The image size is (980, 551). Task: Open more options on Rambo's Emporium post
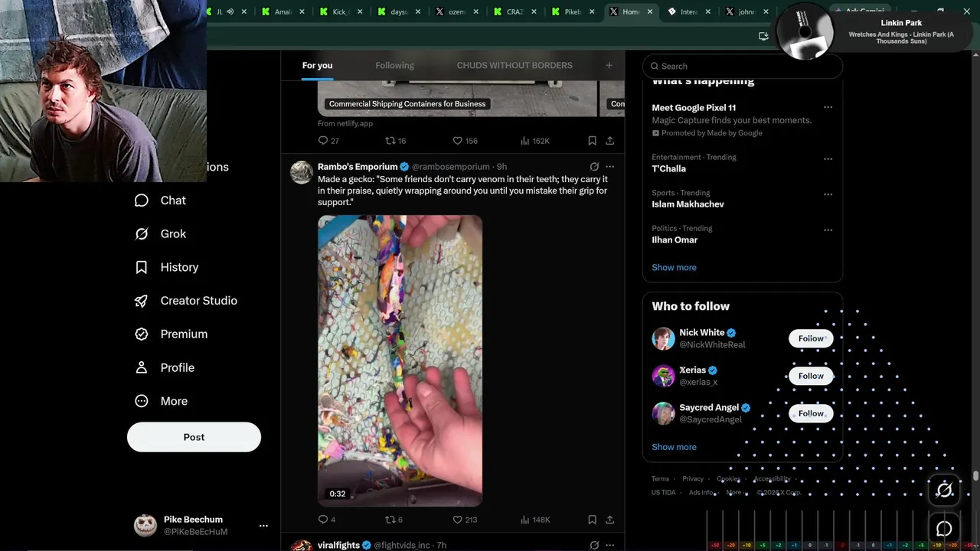[x=610, y=166]
